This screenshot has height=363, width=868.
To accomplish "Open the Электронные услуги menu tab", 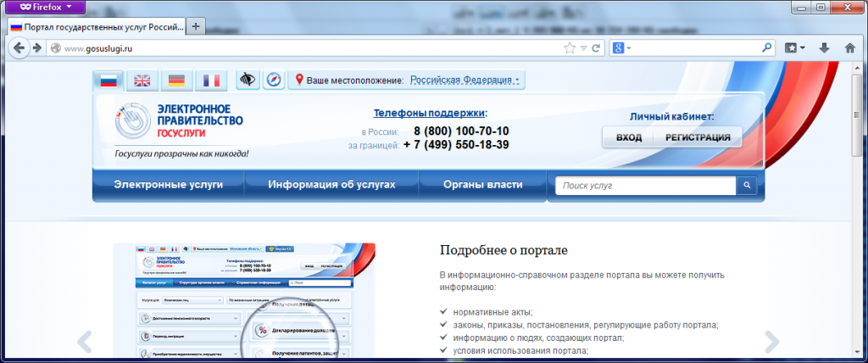I will [x=168, y=184].
